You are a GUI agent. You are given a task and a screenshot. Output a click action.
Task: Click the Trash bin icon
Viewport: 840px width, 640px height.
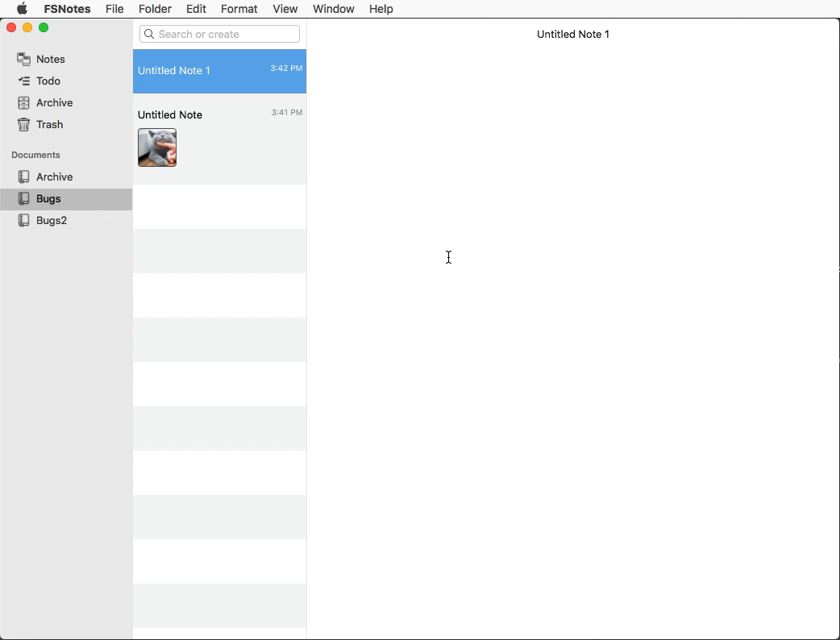click(x=23, y=125)
